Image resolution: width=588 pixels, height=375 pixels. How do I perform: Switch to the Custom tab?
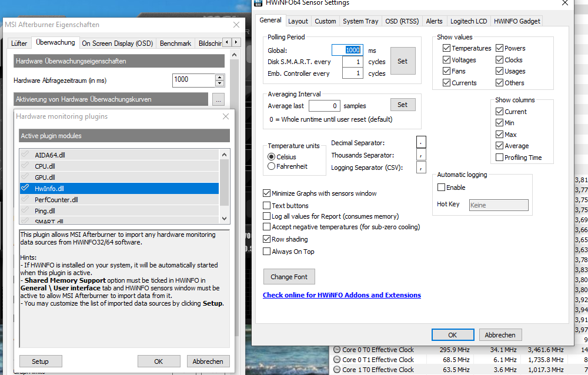(325, 21)
